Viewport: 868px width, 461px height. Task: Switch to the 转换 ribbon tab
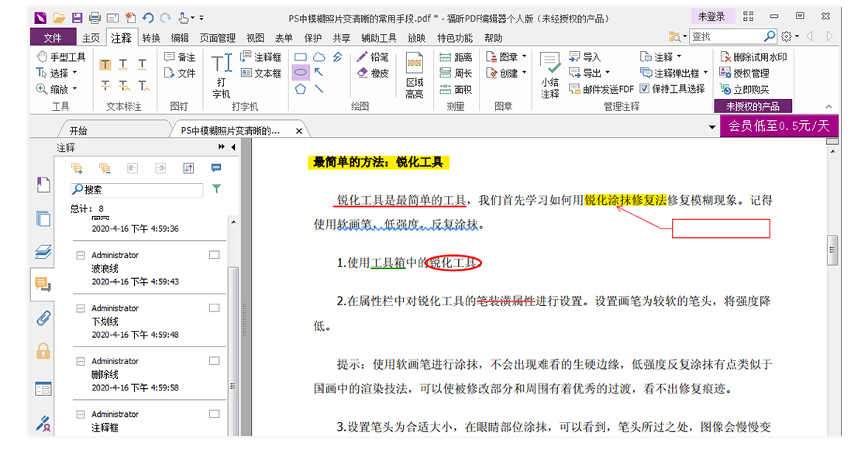point(150,38)
